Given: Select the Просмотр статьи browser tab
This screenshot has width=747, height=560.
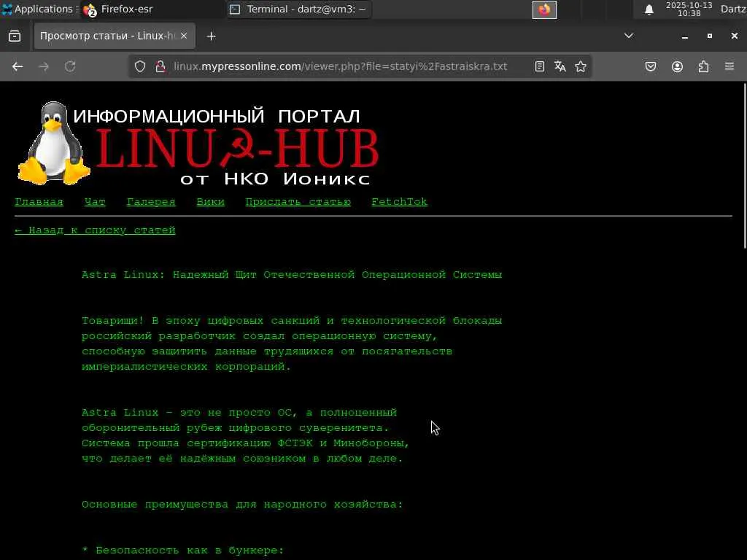Looking at the screenshot, I should pyautogui.click(x=115, y=36).
